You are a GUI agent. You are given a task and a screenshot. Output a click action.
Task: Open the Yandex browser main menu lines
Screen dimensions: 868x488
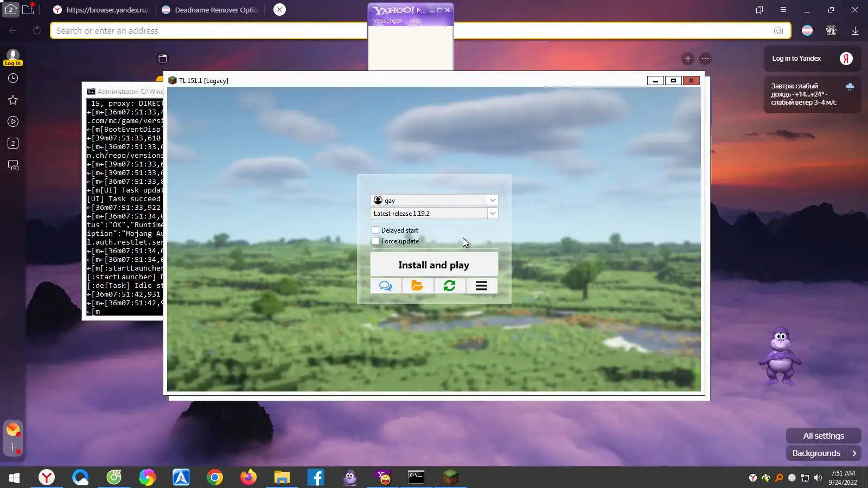click(x=783, y=10)
